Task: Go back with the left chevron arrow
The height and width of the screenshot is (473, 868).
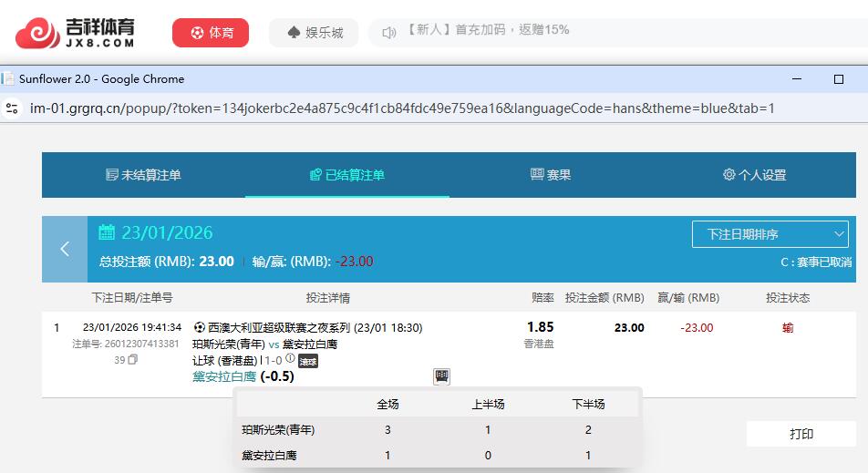Action: (65, 249)
